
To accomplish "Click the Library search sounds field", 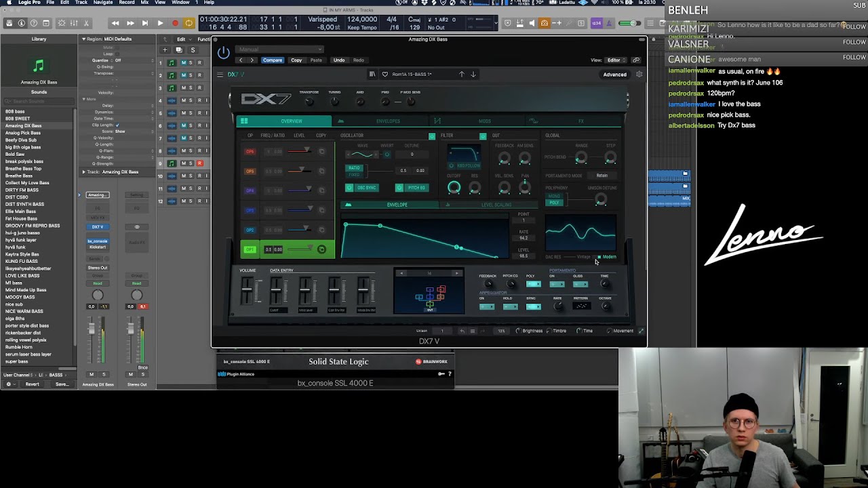I will [x=39, y=102].
